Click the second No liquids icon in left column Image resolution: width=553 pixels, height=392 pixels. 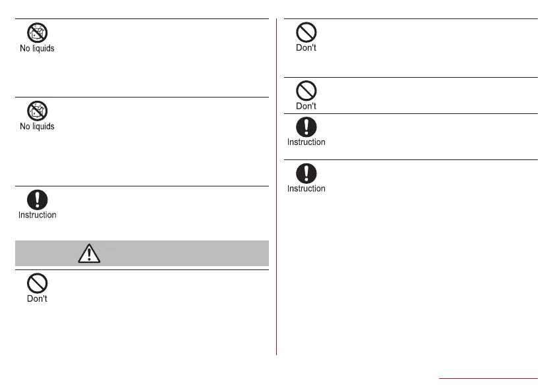click(37, 111)
